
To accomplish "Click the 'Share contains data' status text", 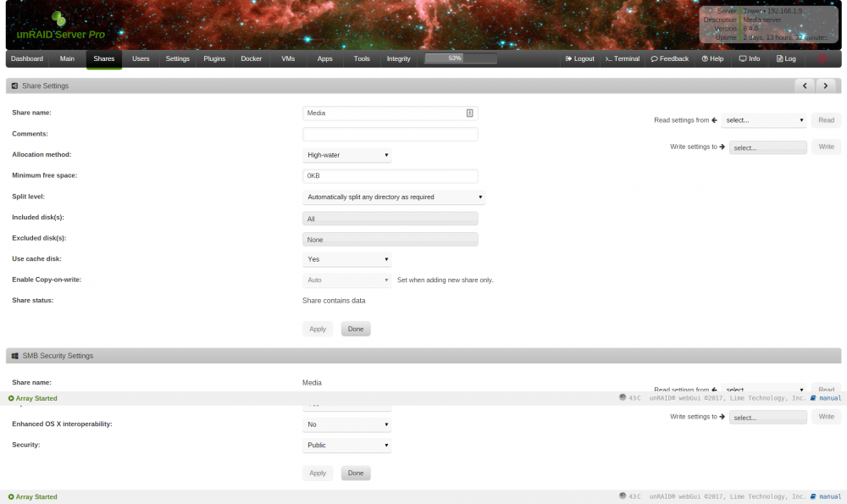I will (x=334, y=301).
